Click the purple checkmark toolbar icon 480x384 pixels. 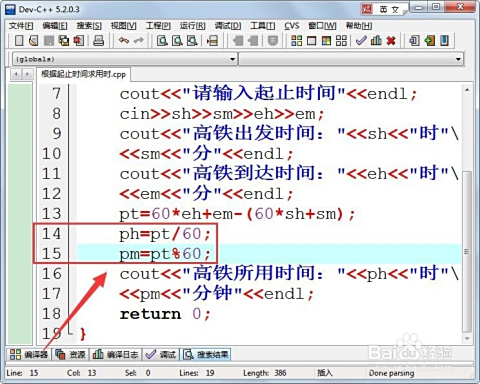coord(361,41)
